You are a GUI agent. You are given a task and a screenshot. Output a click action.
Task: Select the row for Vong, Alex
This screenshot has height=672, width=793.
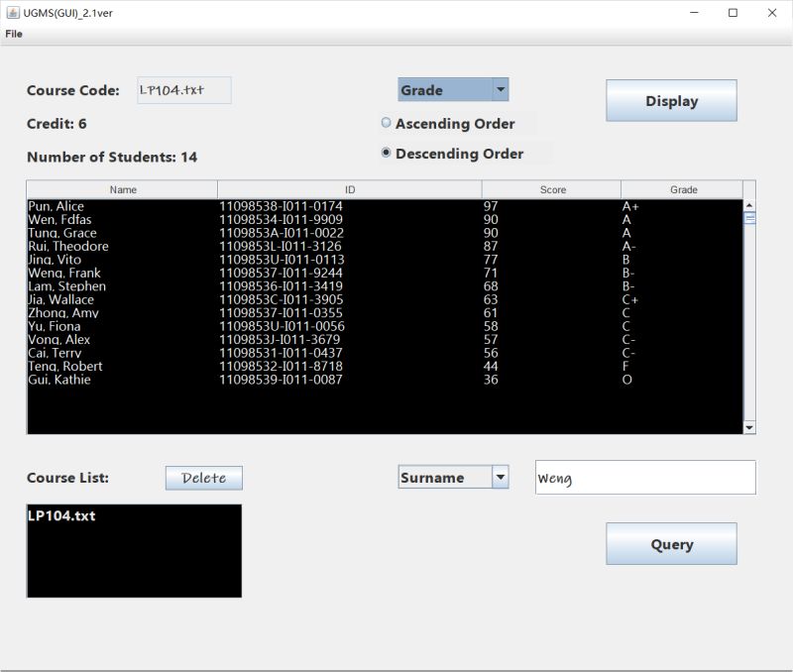pyautogui.click(x=385, y=339)
